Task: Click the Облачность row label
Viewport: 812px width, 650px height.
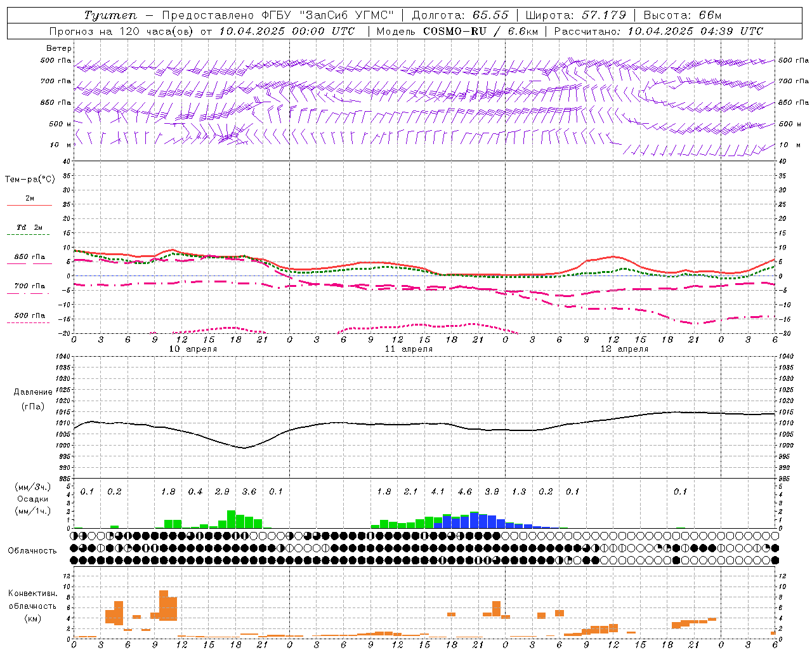Action: 32,551
